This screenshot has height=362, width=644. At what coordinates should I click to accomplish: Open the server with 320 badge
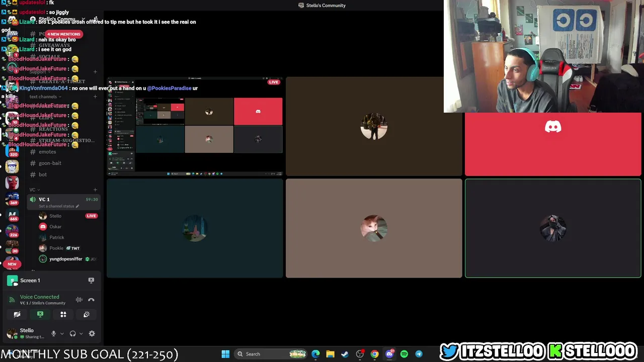click(12, 151)
